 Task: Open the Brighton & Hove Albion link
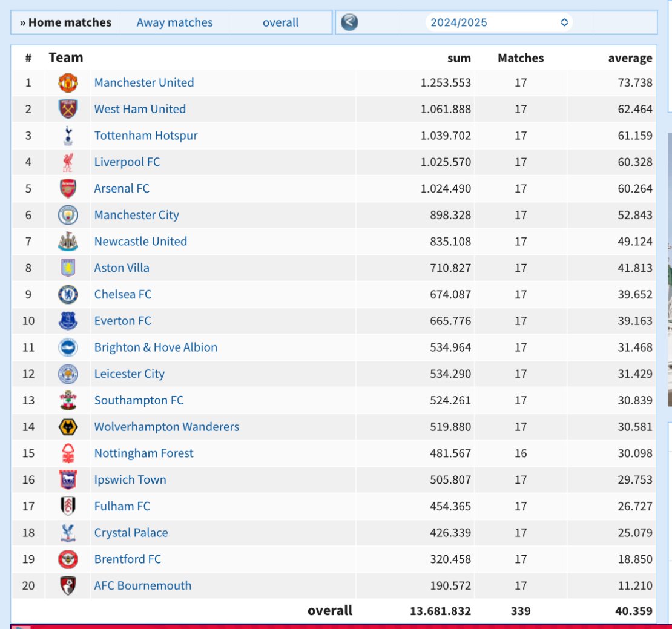(x=156, y=347)
